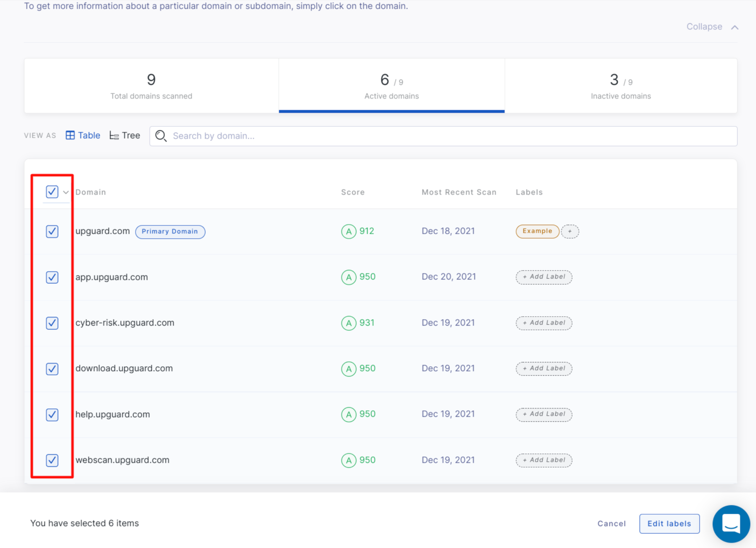Switch to Table view
This screenshot has width=756, height=548.
[83, 135]
